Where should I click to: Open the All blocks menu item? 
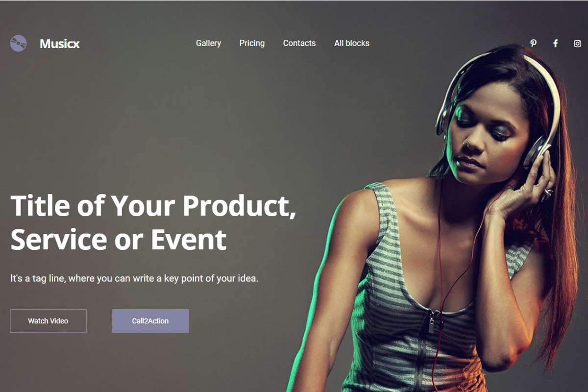(x=352, y=43)
